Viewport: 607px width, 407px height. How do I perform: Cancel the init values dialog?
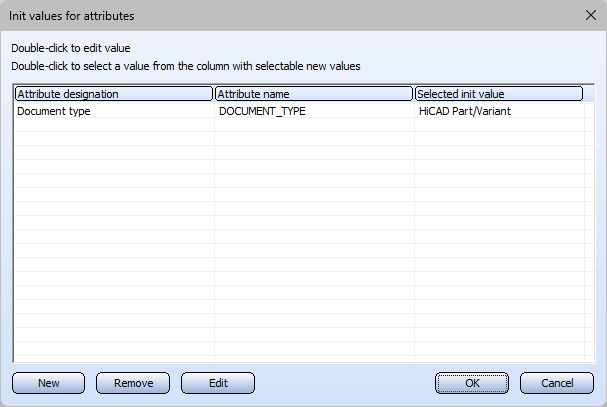pos(557,383)
